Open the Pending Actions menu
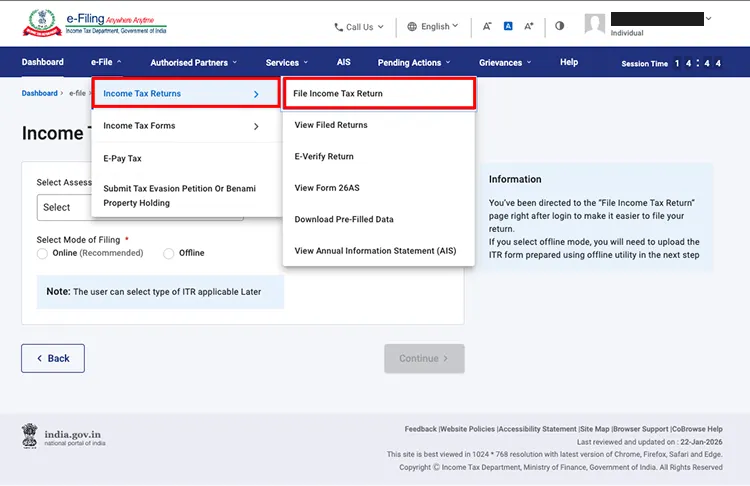 414,63
